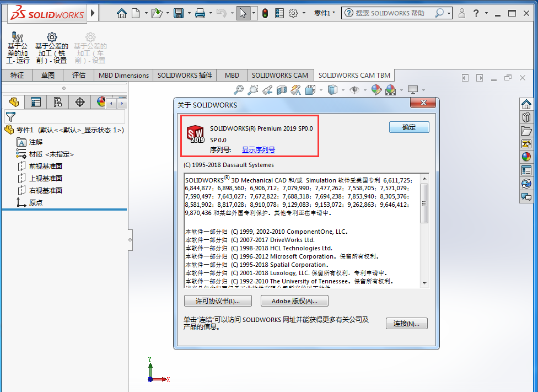Open the Apply Scene tool

point(390,90)
